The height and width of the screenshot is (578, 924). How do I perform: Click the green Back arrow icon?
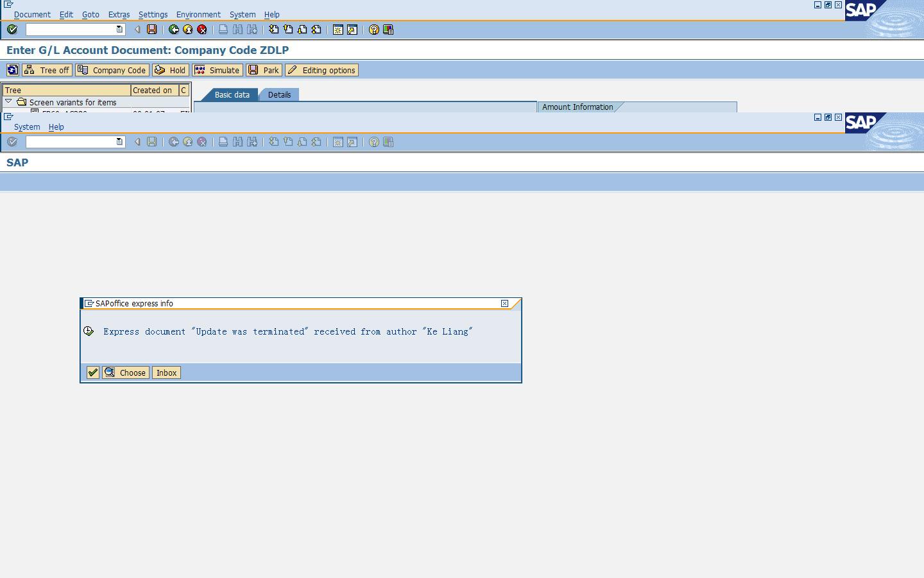click(174, 30)
